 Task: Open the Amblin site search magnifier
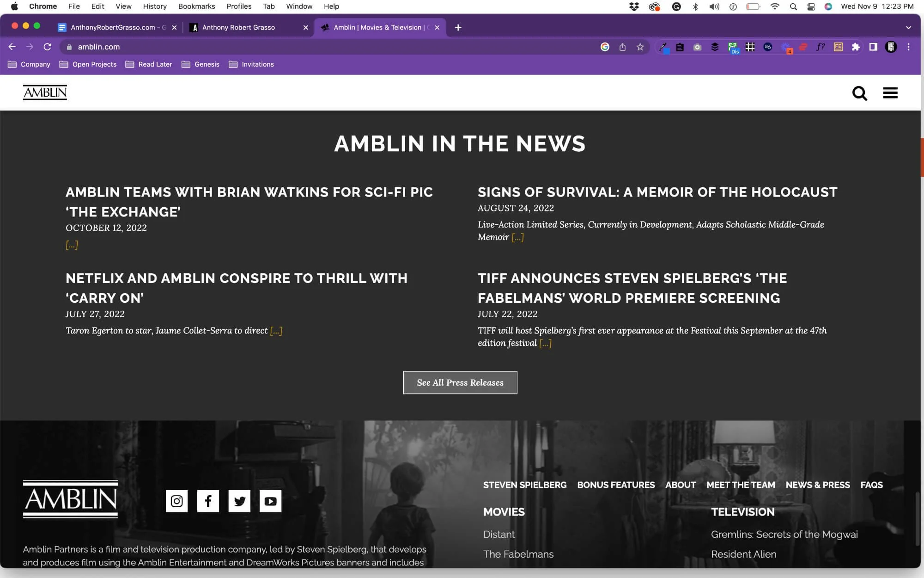(860, 92)
